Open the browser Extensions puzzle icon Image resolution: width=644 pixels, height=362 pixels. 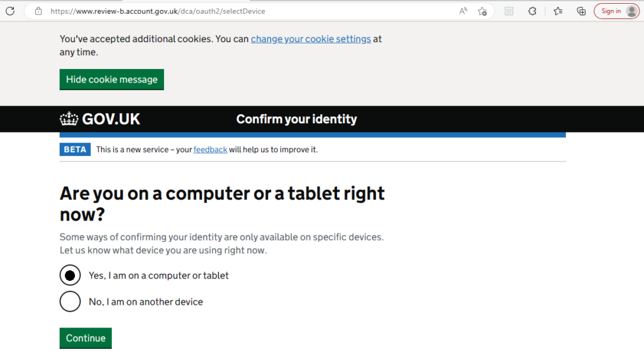[532, 11]
